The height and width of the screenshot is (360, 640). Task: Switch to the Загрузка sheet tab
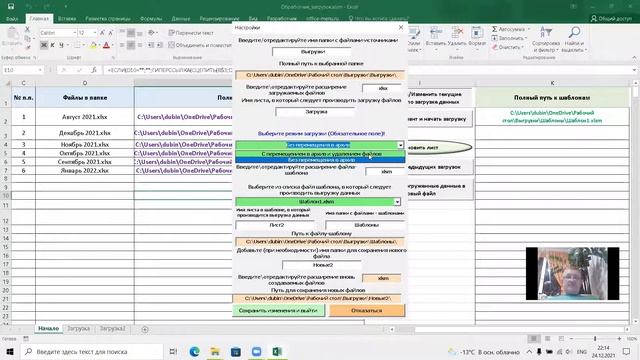(78, 329)
